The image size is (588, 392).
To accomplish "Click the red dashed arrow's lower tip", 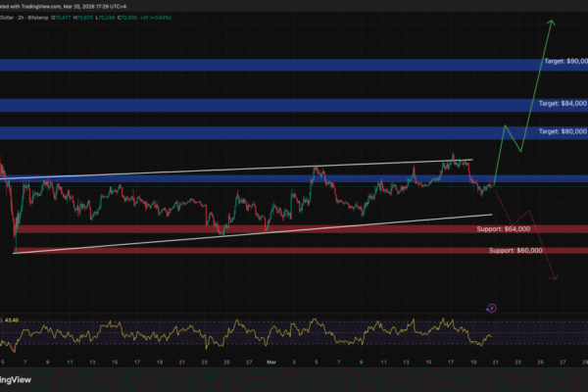I will pyautogui.click(x=556, y=280).
